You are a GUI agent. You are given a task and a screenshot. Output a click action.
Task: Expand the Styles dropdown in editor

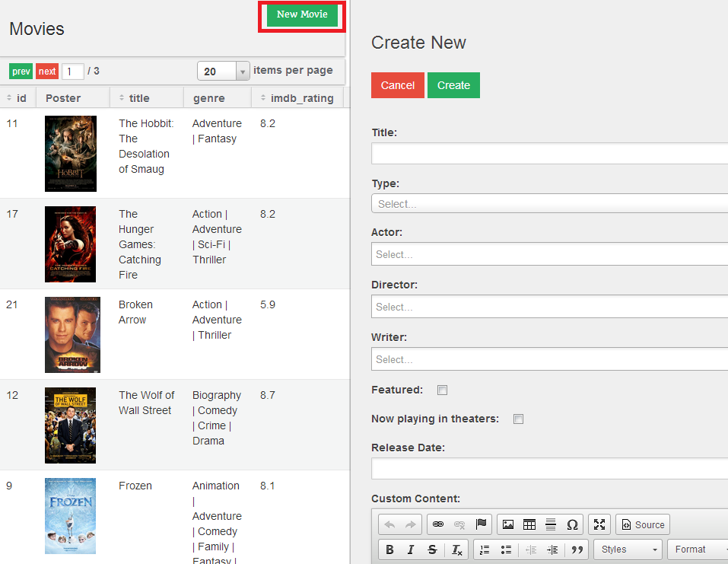point(629,550)
